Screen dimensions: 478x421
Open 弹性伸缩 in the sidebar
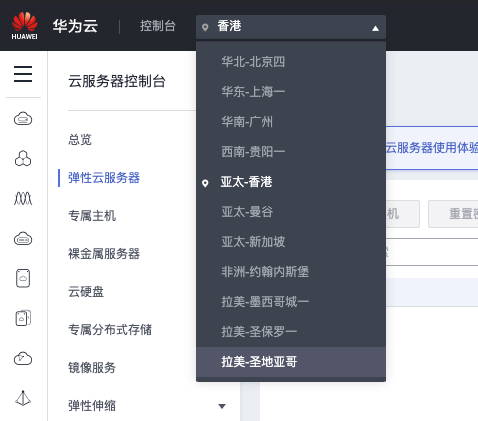92,406
